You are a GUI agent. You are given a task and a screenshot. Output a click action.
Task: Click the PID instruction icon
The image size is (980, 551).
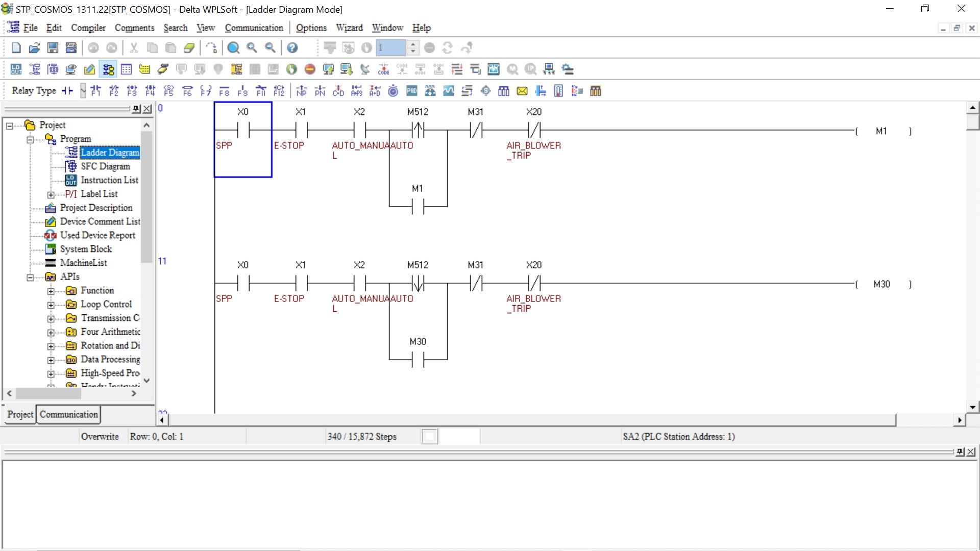click(411, 91)
